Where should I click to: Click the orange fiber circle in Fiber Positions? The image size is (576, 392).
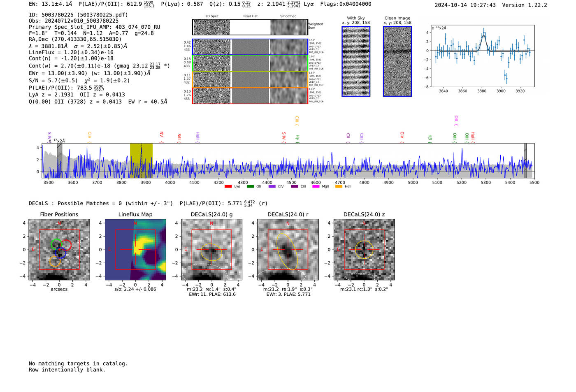point(55,261)
